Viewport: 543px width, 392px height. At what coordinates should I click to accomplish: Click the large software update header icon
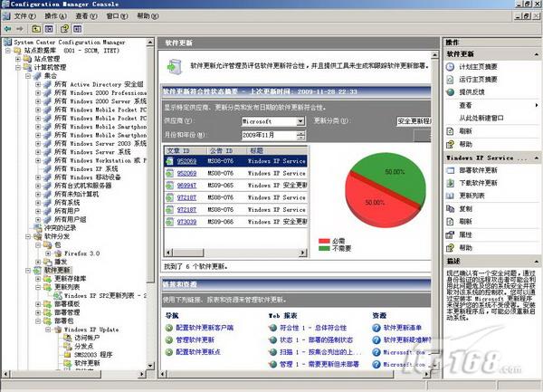pyautogui.click(x=175, y=66)
